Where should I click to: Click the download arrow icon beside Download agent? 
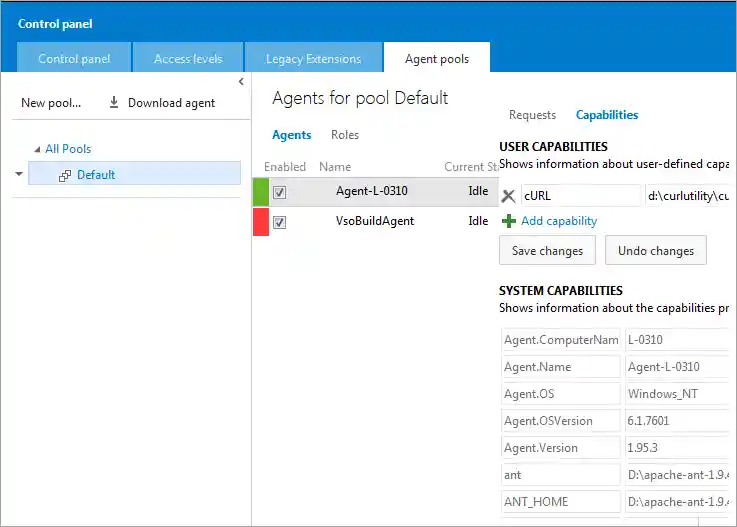[x=114, y=103]
